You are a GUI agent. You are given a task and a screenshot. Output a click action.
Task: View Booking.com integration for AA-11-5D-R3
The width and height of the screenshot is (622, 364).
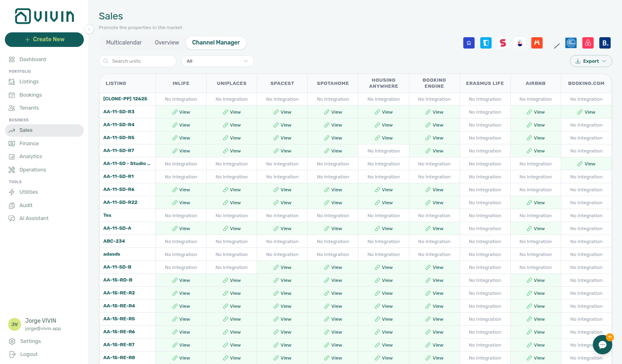[586, 112]
